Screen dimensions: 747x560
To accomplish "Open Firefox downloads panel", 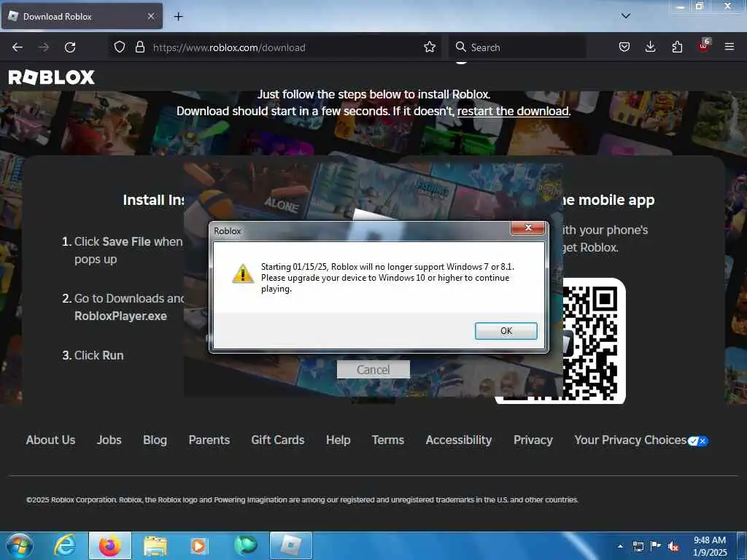I will [650, 47].
